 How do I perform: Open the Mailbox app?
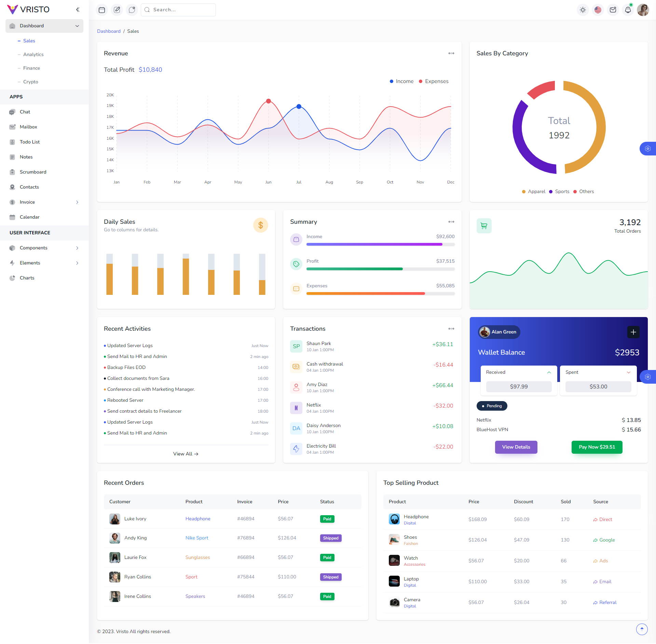[x=28, y=127]
